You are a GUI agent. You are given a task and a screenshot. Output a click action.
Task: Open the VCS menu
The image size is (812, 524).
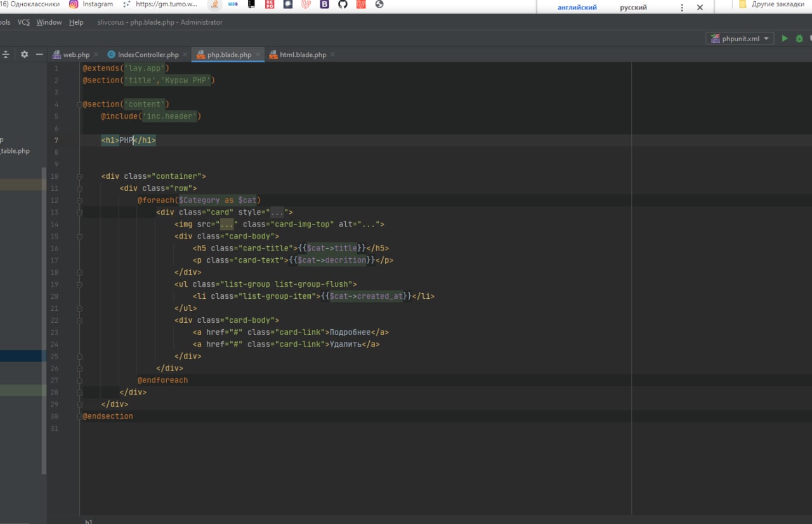click(23, 22)
